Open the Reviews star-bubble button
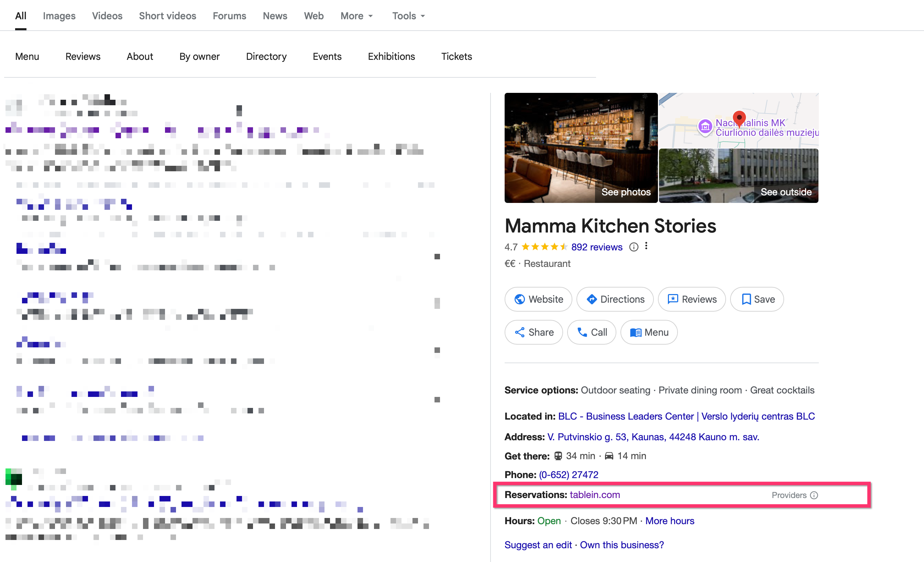 coord(692,299)
